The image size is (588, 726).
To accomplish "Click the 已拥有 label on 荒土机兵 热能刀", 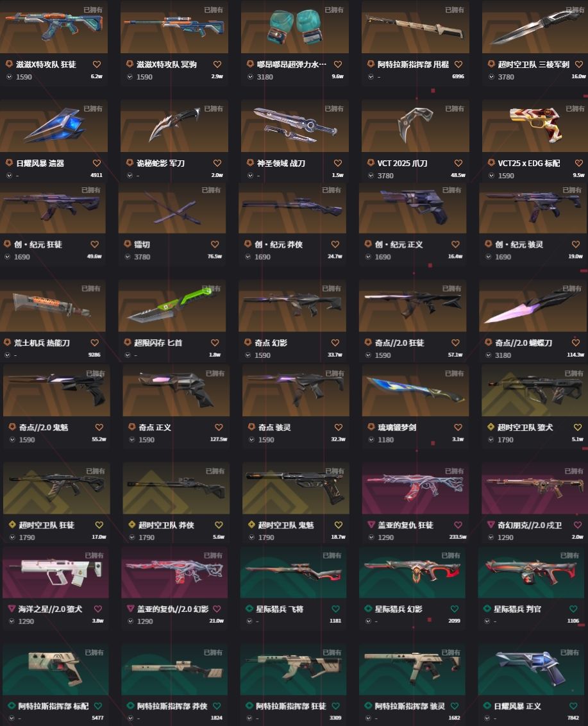I will pyautogui.click(x=91, y=289).
